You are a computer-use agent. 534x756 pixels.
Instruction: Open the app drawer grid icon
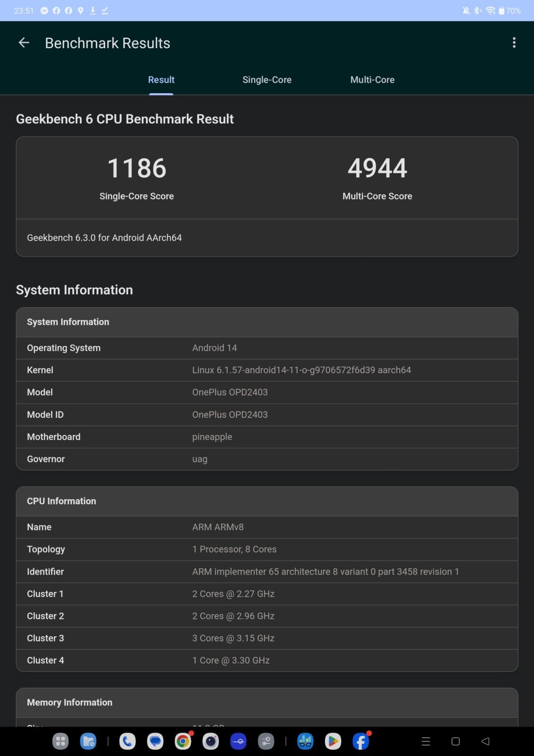coord(60,741)
